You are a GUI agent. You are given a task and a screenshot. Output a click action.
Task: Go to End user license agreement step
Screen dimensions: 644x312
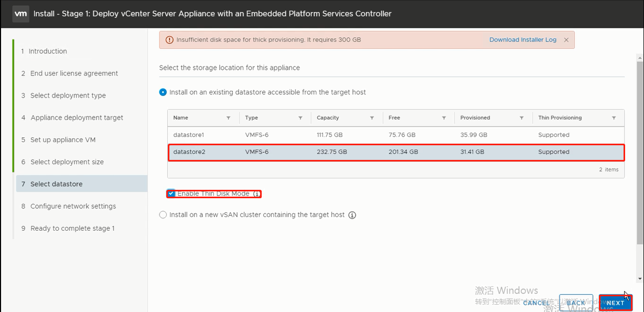click(x=70, y=73)
